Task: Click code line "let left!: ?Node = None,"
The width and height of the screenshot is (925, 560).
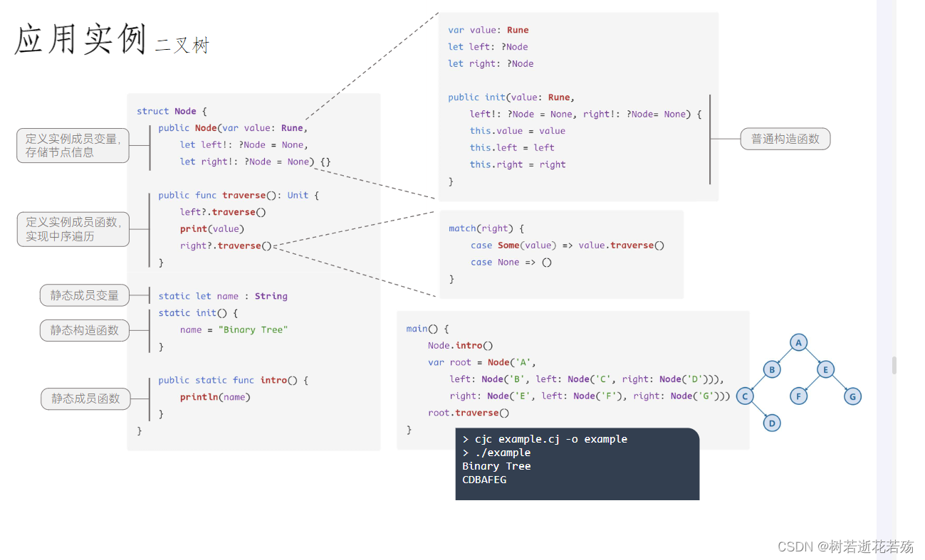Action: click(244, 144)
